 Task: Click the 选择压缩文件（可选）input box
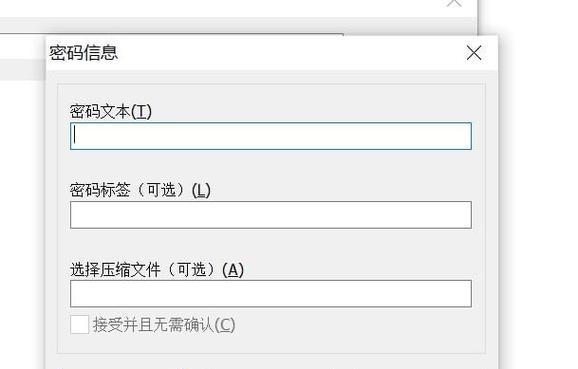(271, 293)
